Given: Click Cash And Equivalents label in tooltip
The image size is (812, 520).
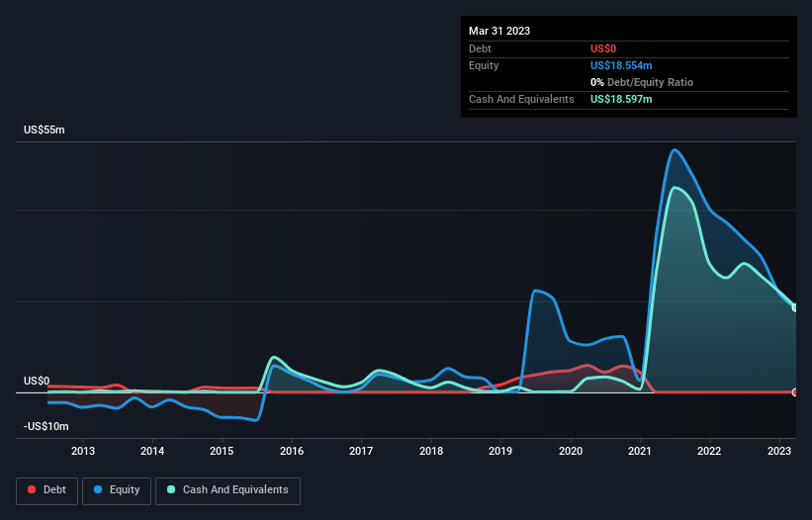Looking at the screenshot, I should [x=521, y=99].
